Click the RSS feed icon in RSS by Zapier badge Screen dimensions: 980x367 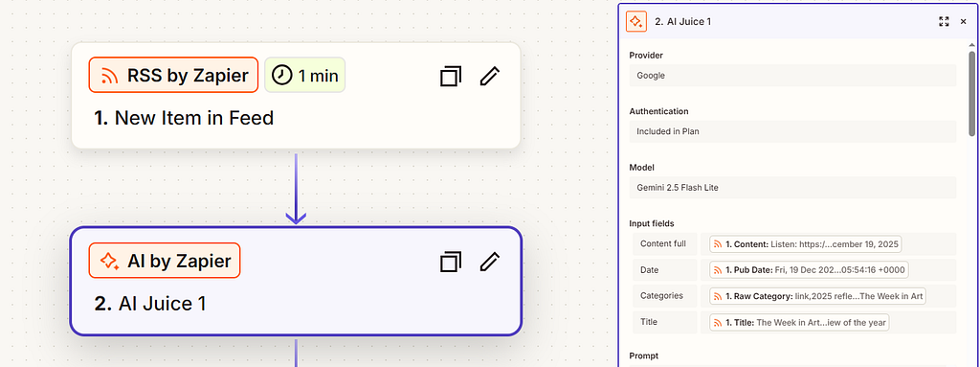[109, 76]
